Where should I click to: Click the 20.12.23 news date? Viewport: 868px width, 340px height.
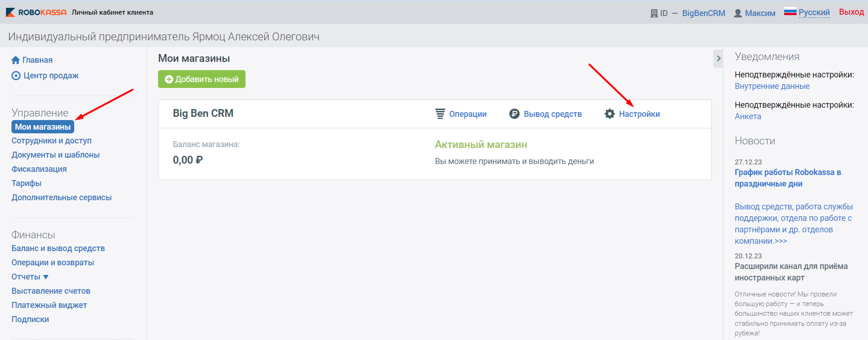click(748, 256)
